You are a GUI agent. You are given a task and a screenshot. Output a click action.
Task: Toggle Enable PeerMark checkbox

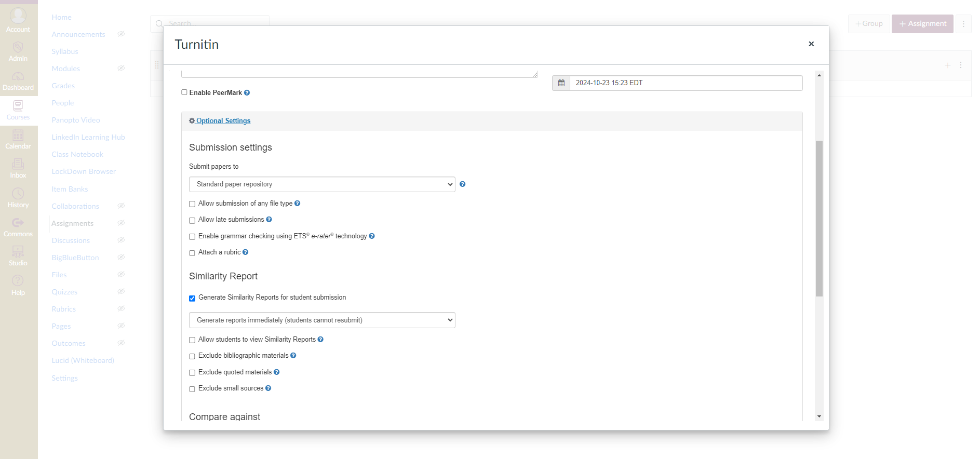(184, 92)
